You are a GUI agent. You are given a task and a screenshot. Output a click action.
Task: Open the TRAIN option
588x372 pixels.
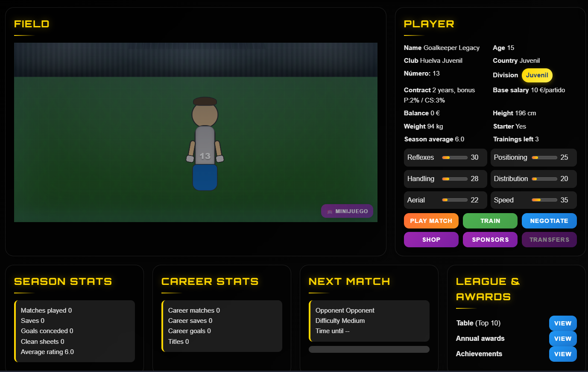point(490,221)
